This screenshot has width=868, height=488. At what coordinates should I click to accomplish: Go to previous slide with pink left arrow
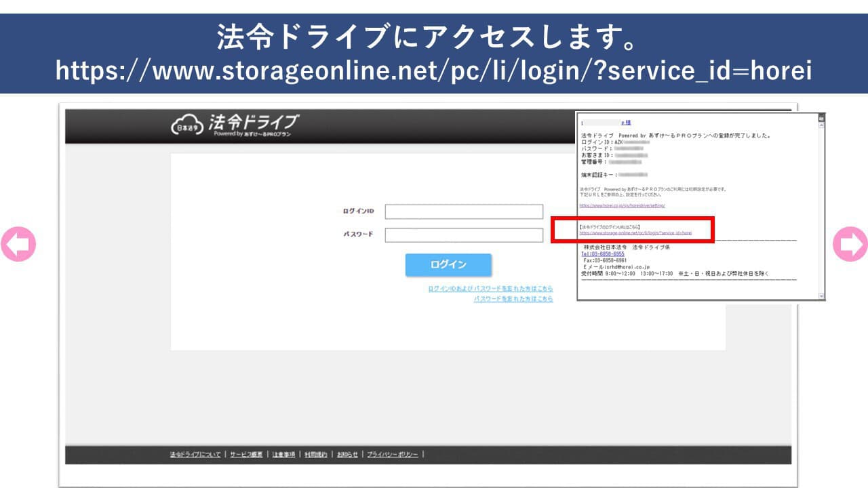click(18, 244)
